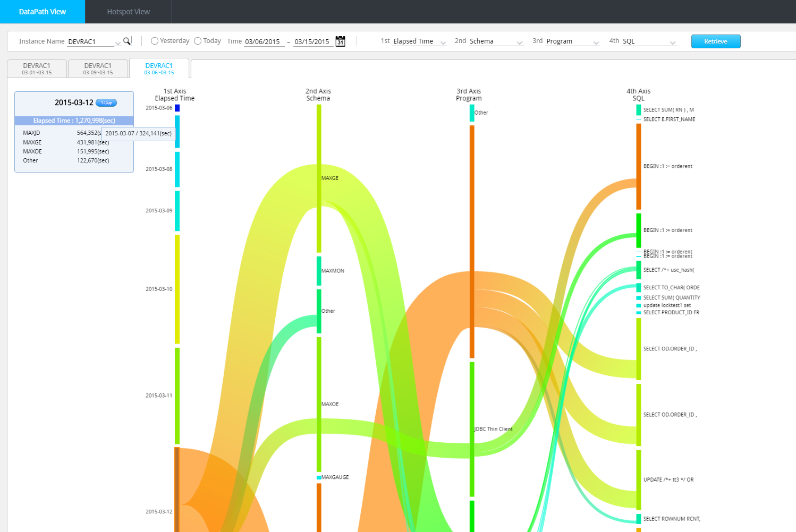Viewport: 796px width, 532px height.
Task: Open the DEVRAC1 03-09~03-15 tab
Action: 98,69
